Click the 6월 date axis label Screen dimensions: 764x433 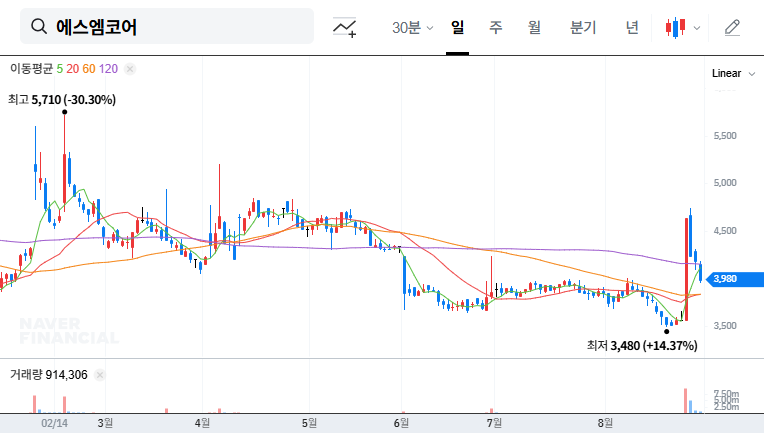(x=401, y=423)
